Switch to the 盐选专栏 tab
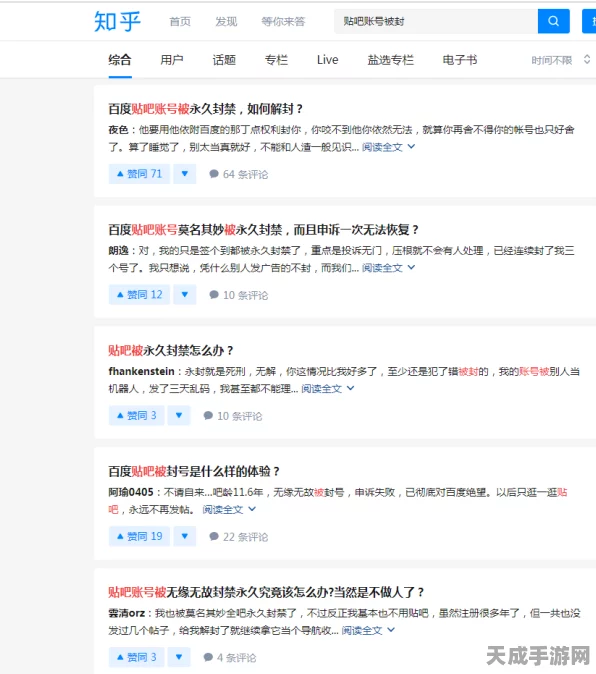 click(x=390, y=60)
